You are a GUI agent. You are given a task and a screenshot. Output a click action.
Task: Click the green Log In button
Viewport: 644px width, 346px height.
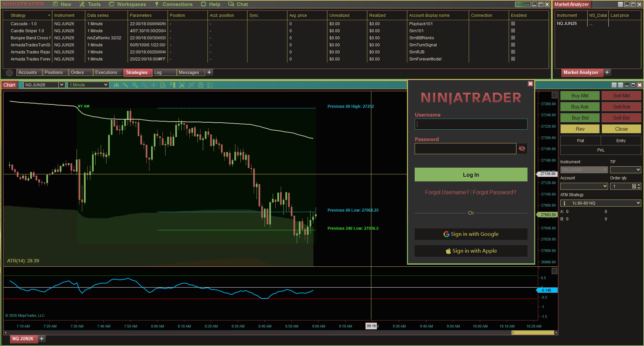point(471,175)
